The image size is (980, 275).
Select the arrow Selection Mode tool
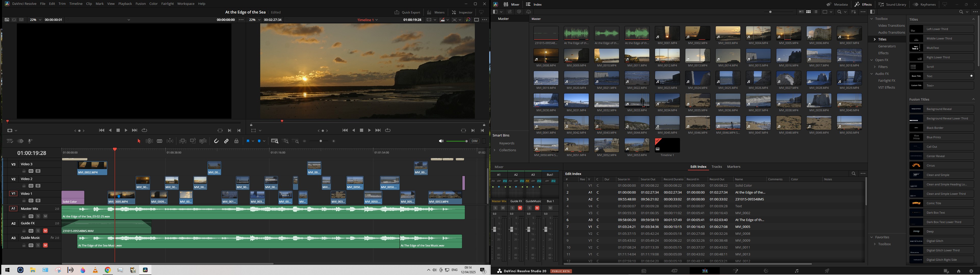coord(139,141)
